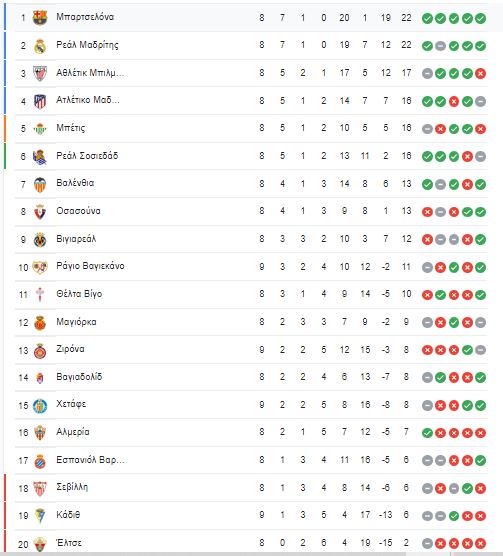The width and height of the screenshot is (503, 556).
Task: Click the Real Madrid club crest
Action: point(40,46)
